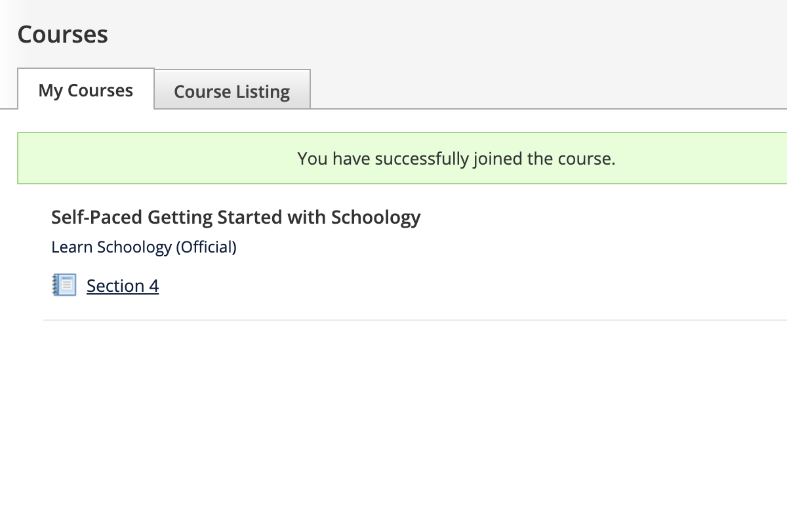
Task: Click the "Courses" title text at top
Action: click(x=63, y=35)
